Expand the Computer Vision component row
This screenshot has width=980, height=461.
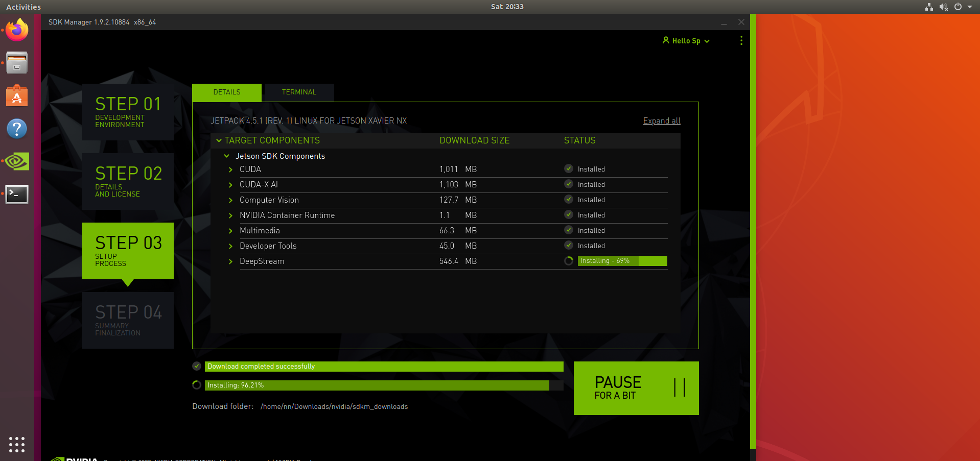click(x=230, y=200)
